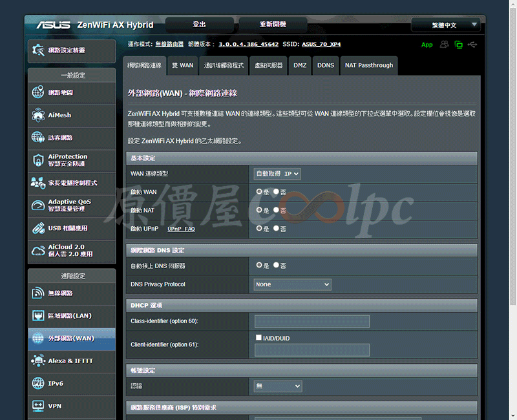This screenshot has width=517, height=420.
Task: Click the 重新開機 reboot button
Action: (x=273, y=25)
